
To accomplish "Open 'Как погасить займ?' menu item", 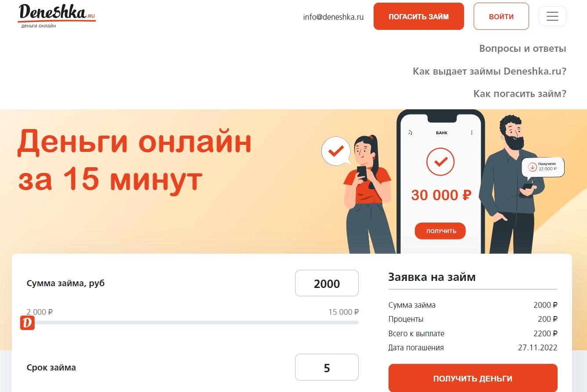I will tap(520, 94).
